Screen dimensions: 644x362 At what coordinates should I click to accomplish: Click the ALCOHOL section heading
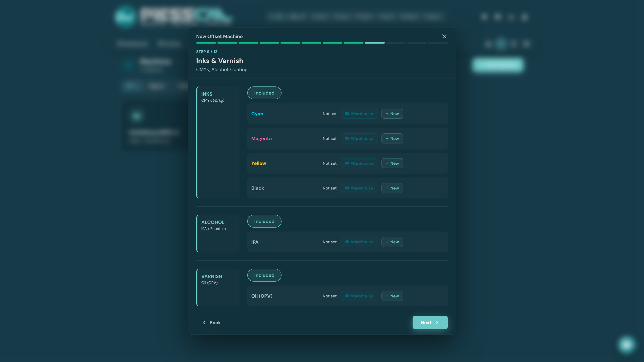click(x=213, y=222)
